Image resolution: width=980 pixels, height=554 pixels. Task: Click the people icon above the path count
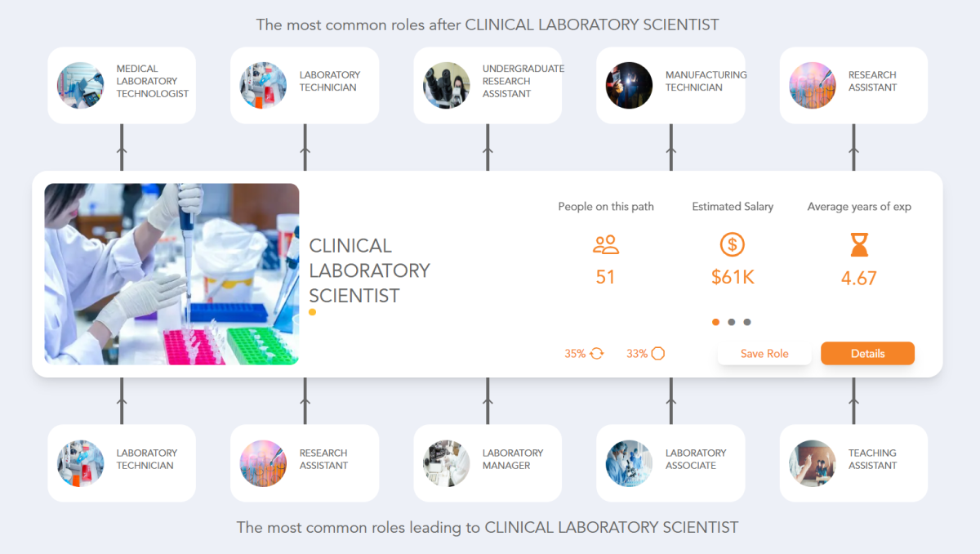[x=605, y=244]
